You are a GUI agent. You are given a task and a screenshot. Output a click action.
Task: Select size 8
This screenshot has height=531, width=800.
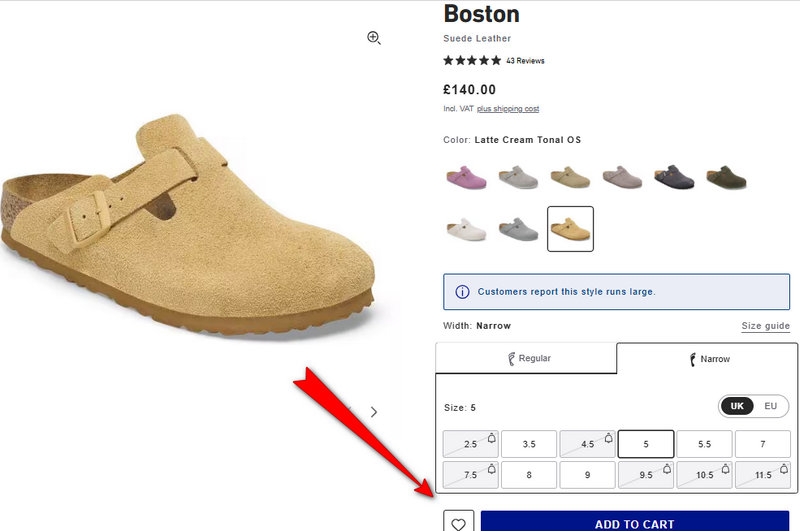coord(529,475)
